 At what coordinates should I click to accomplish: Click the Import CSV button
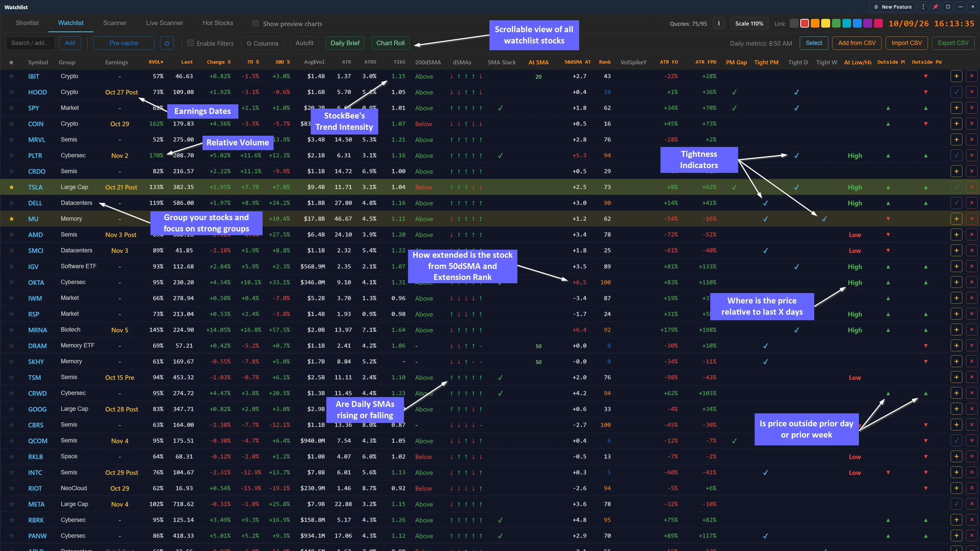(906, 43)
